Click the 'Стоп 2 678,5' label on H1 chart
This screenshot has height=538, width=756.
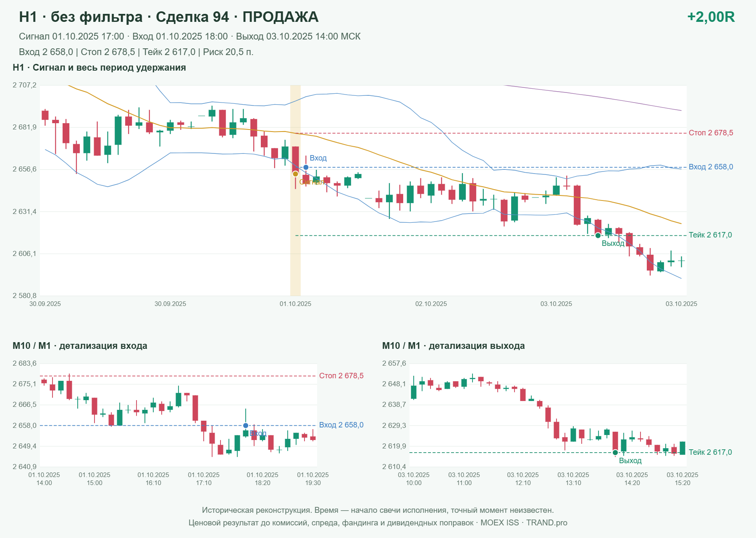(711, 133)
